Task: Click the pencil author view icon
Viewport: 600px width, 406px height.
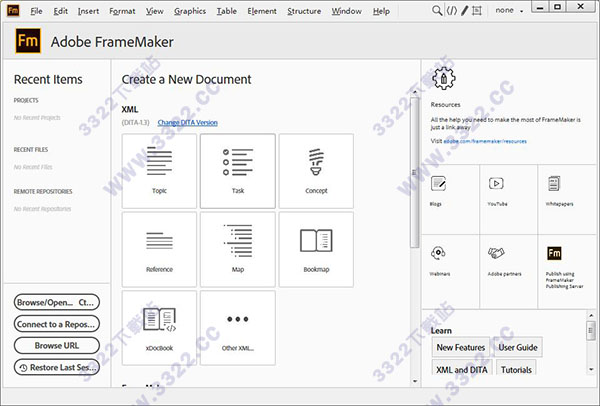Action: (x=465, y=11)
